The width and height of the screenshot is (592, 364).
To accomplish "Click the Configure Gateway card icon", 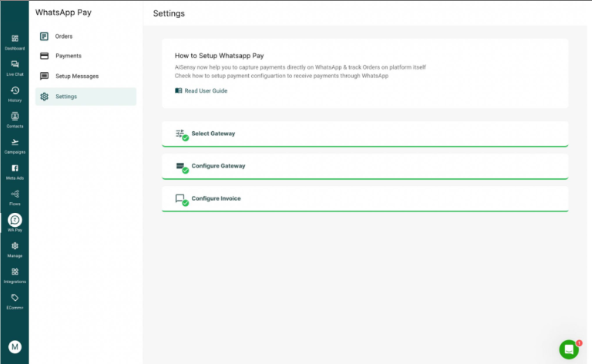I will (x=180, y=166).
